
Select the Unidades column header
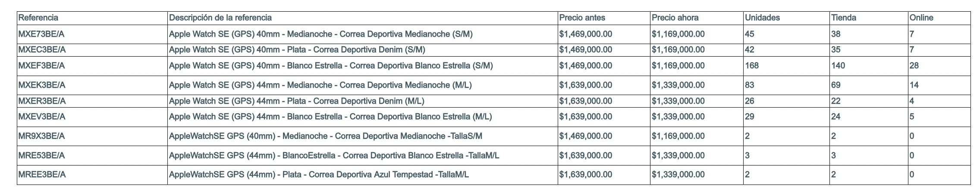pos(763,18)
